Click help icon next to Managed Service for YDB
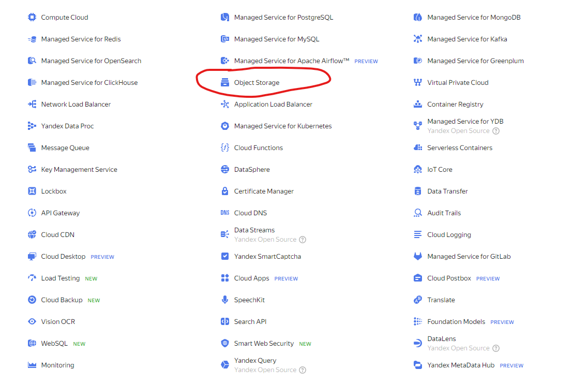The height and width of the screenshot is (384, 588). point(496,131)
